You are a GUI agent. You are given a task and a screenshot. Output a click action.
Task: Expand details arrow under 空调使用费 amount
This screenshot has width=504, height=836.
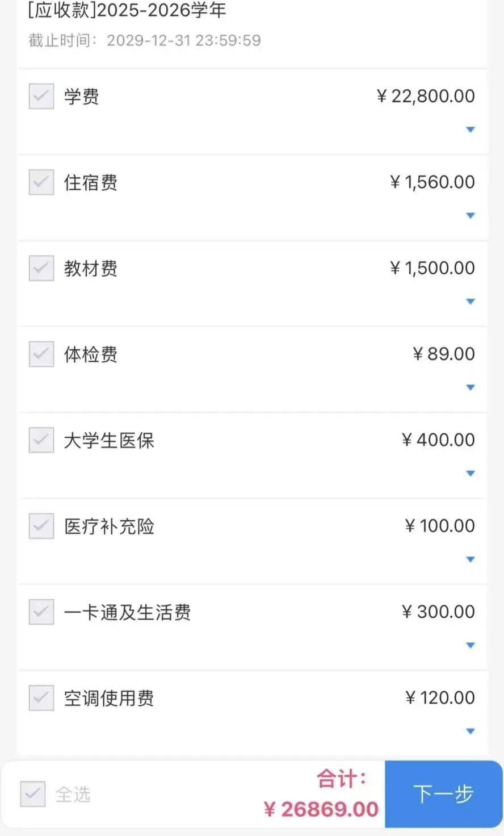[x=470, y=731]
